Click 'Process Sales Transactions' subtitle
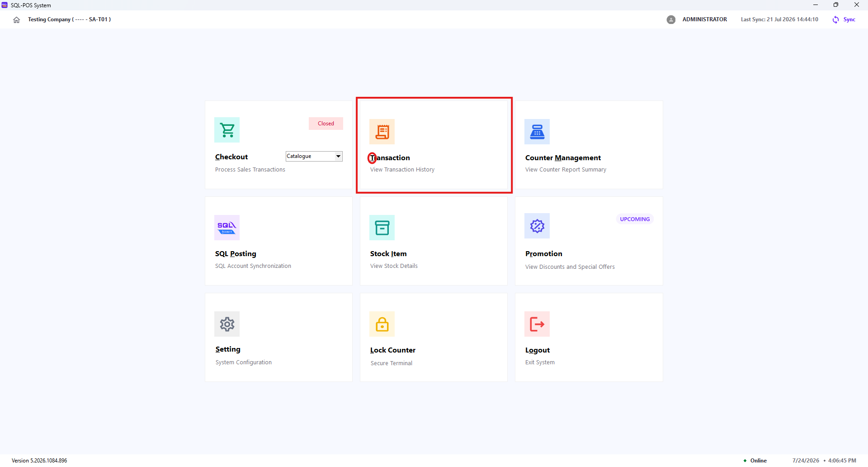868x467 pixels. point(250,170)
